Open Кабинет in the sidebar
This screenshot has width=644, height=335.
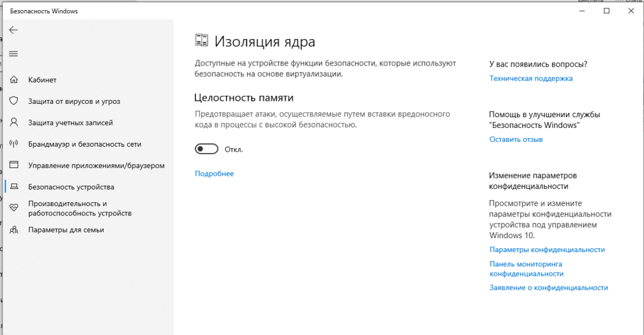coord(42,80)
